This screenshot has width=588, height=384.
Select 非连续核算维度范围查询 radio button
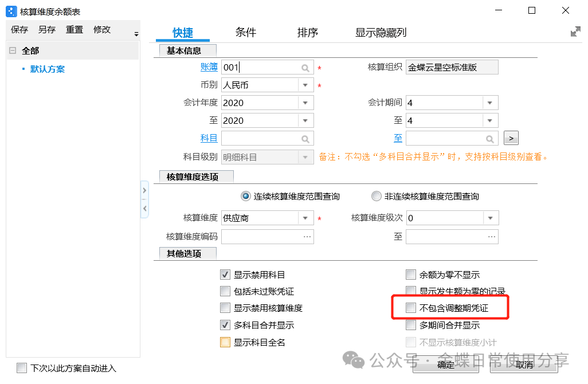(x=377, y=196)
